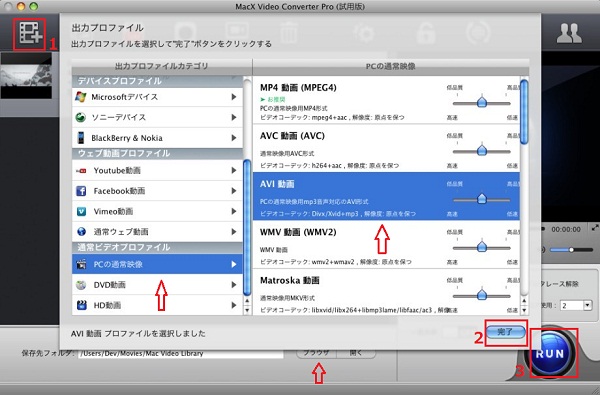Click the ブラウザ browse button
Screen dimensions: 600x395
pos(316,353)
